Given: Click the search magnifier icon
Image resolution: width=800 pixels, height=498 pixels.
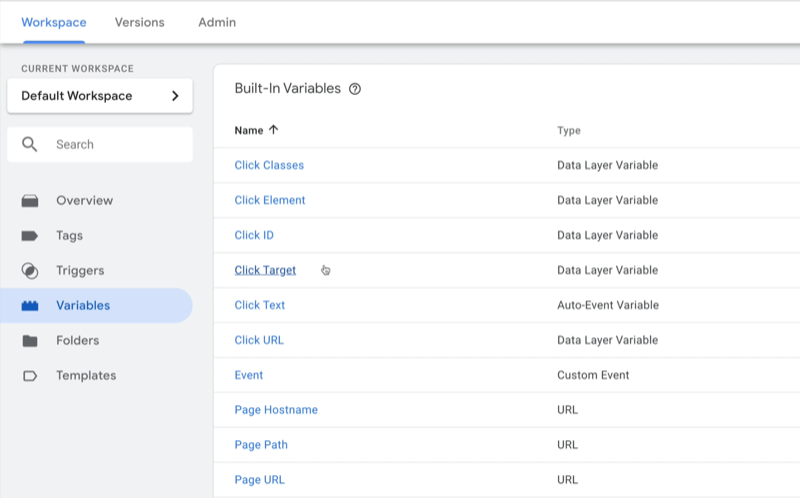Looking at the screenshot, I should click(x=30, y=145).
